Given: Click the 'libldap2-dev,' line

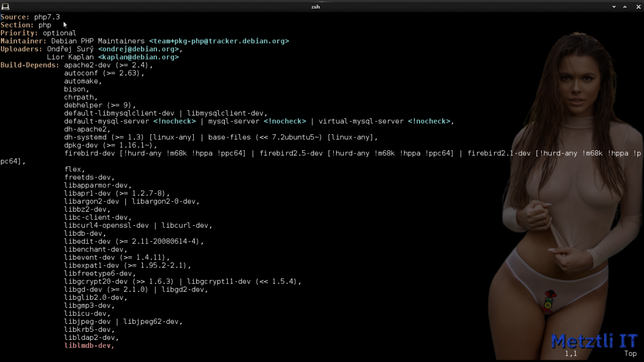Looking at the screenshot, I should click(x=92, y=339).
